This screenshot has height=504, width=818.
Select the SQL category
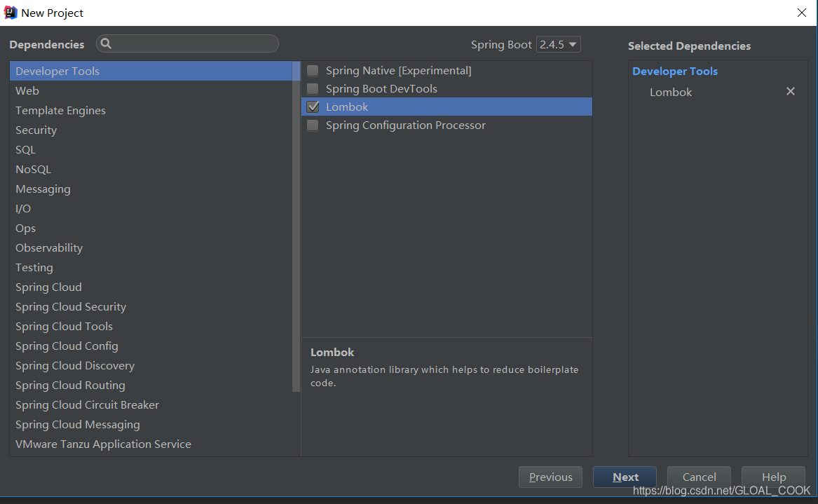[x=151, y=150]
